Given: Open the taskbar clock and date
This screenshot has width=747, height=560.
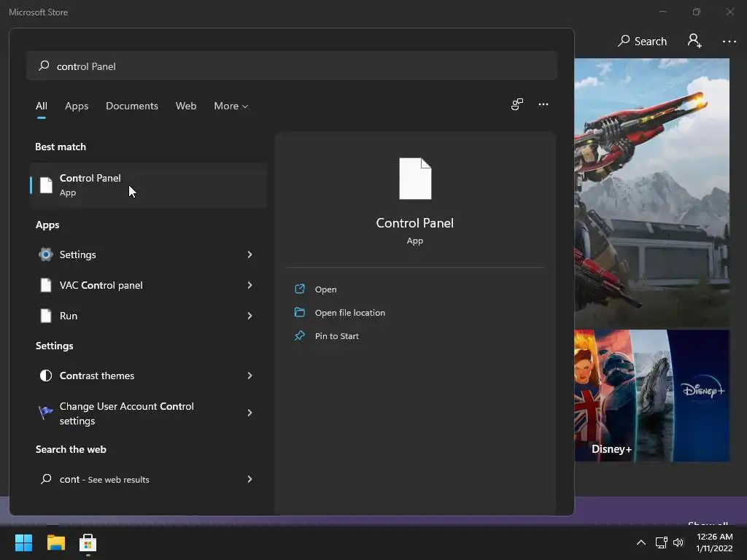Looking at the screenshot, I should (x=714, y=542).
